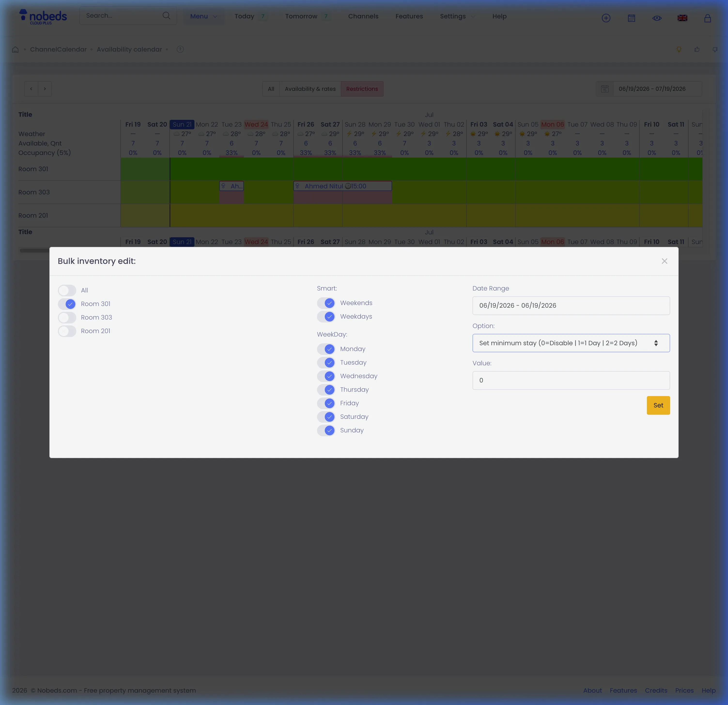Open the calendar grid icon in header
Image resolution: width=728 pixels, height=705 pixels.
[x=631, y=18]
